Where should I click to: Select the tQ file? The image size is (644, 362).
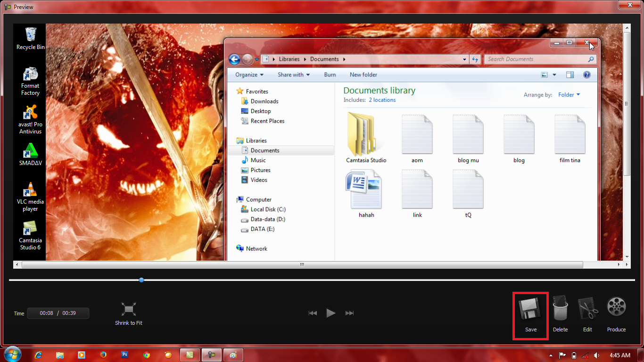468,193
